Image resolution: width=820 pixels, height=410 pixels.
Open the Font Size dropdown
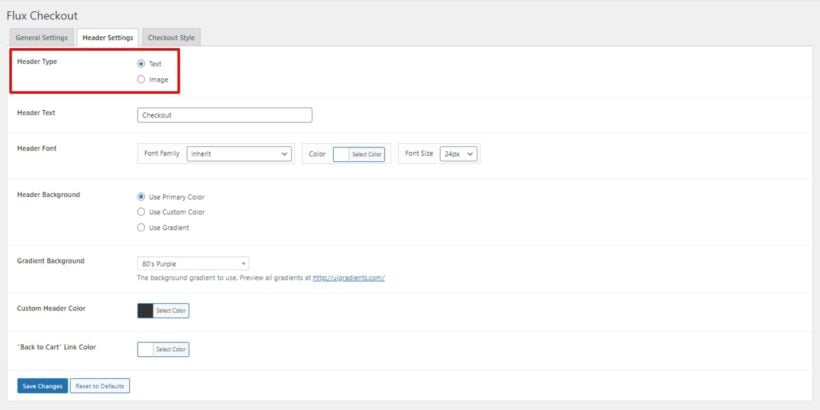[x=459, y=154]
